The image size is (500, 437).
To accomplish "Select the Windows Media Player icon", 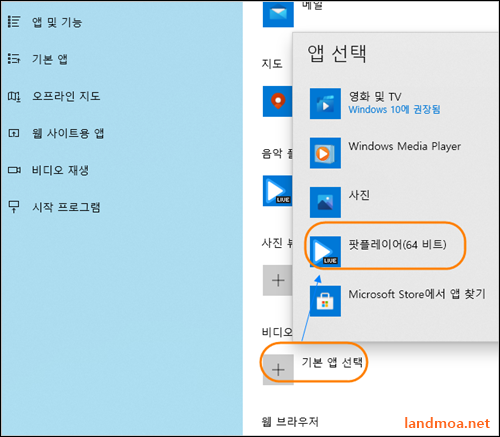I will pyautogui.click(x=325, y=153).
